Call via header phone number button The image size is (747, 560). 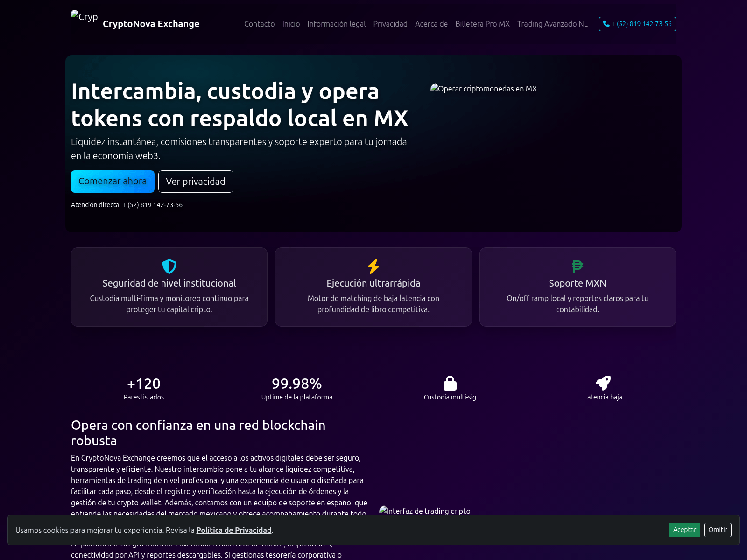pyautogui.click(x=637, y=24)
